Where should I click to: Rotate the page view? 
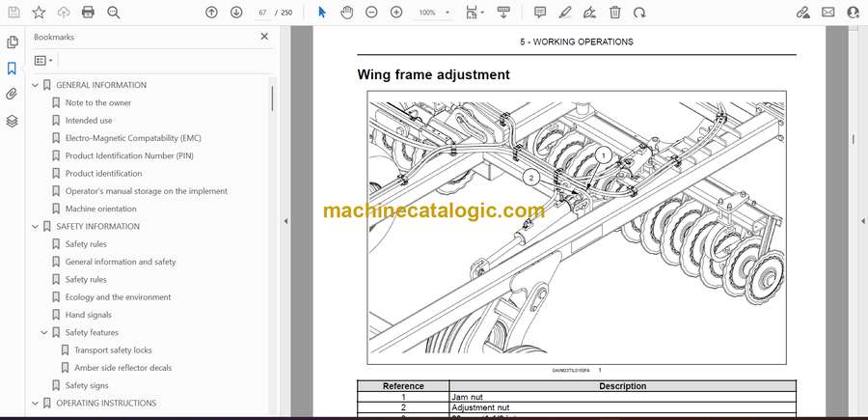tap(639, 13)
